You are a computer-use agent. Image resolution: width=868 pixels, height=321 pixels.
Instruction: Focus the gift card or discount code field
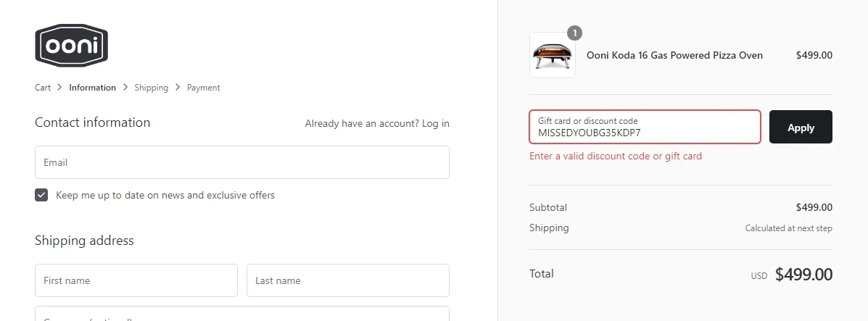645,128
